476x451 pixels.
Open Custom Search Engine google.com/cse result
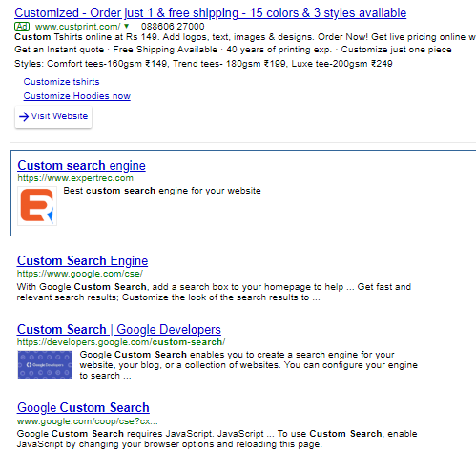pyautogui.click(x=82, y=260)
